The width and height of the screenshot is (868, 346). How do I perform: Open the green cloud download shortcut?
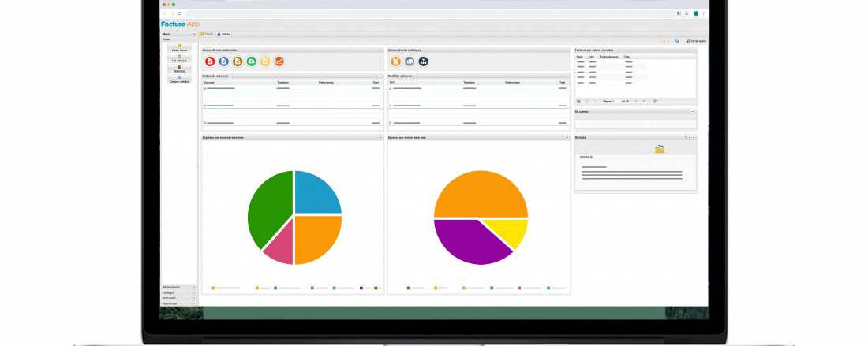[251, 61]
